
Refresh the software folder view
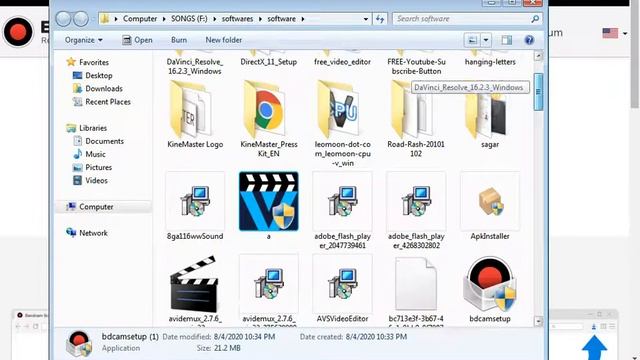(380, 19)
